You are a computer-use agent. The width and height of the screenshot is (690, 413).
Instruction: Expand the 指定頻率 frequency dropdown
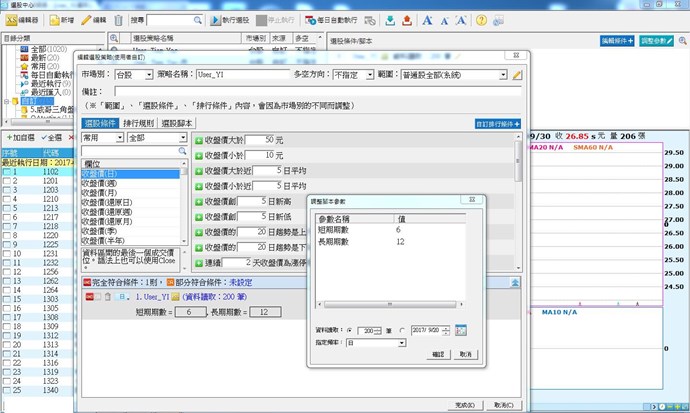click(x=401, y=342)
